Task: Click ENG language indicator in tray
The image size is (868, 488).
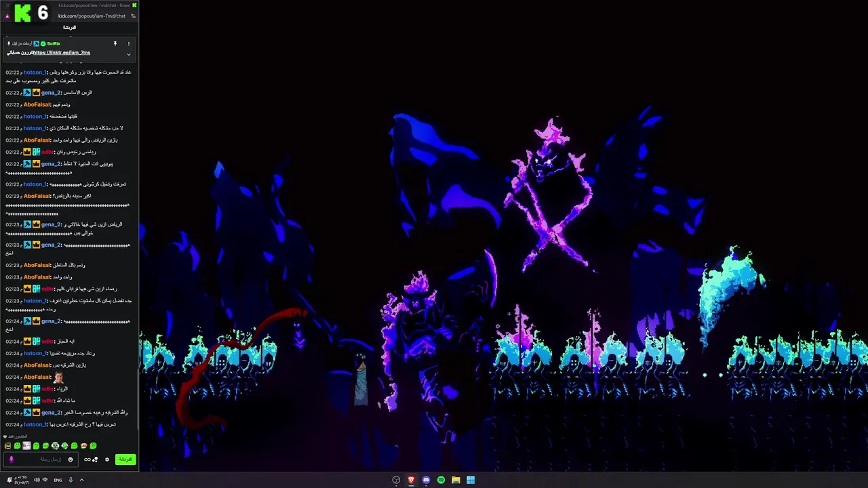Action: [58, 480]
